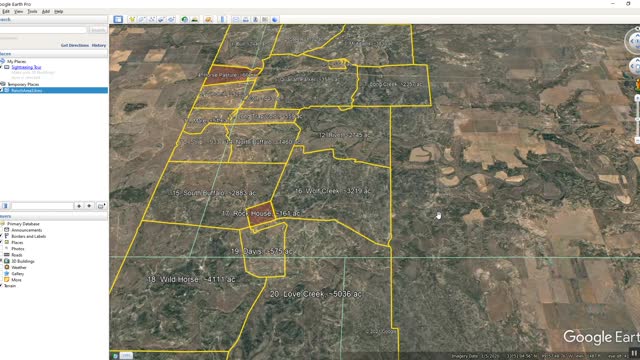The width and height of the screenshot is (640, 360).
Task: Open the Record a Tour tool
Action: pyautogui.click(x=171, y=19)
